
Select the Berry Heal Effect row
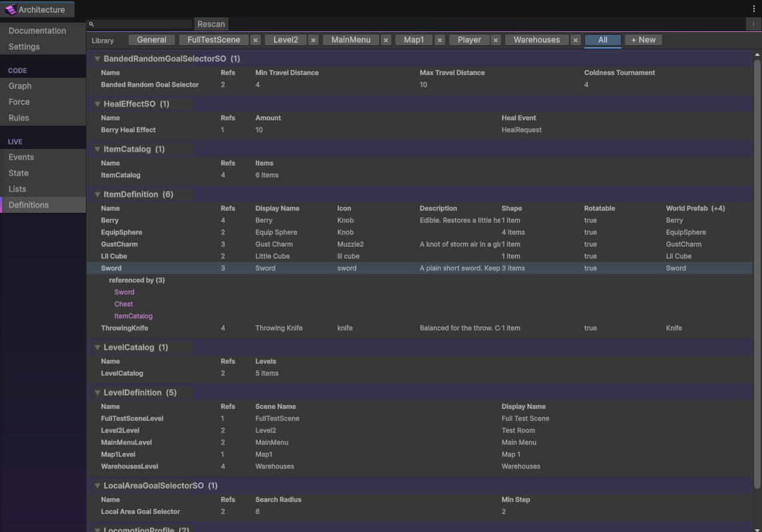click(x=420, y=130)
